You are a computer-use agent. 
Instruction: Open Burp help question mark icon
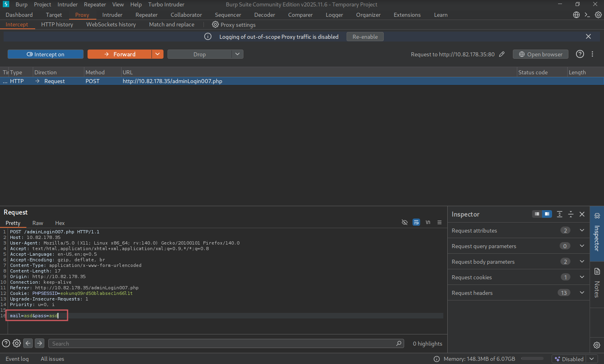(x=580, y=54)
